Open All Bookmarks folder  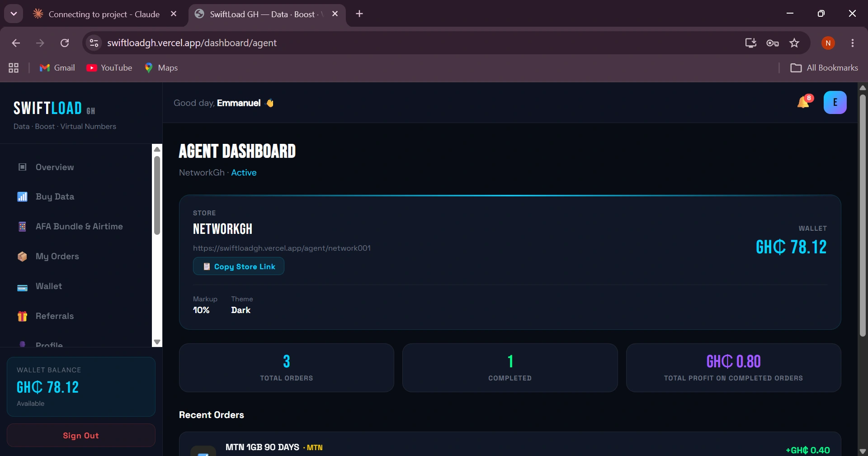click(x=824, y=68)
